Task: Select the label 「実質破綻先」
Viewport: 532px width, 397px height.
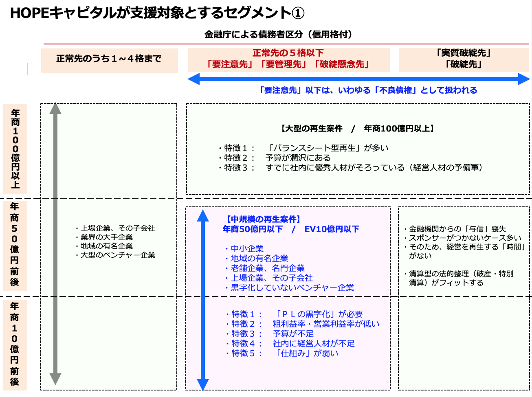Action: point(464,53)
